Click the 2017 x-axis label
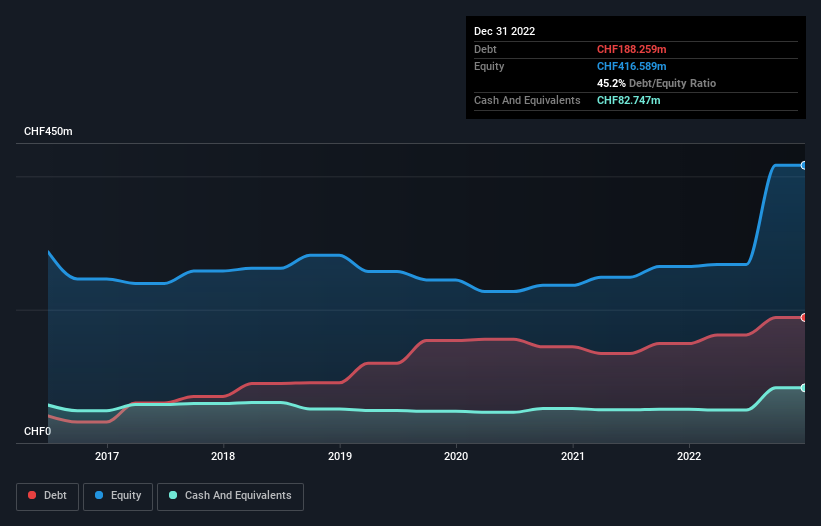 pos(107,456)
